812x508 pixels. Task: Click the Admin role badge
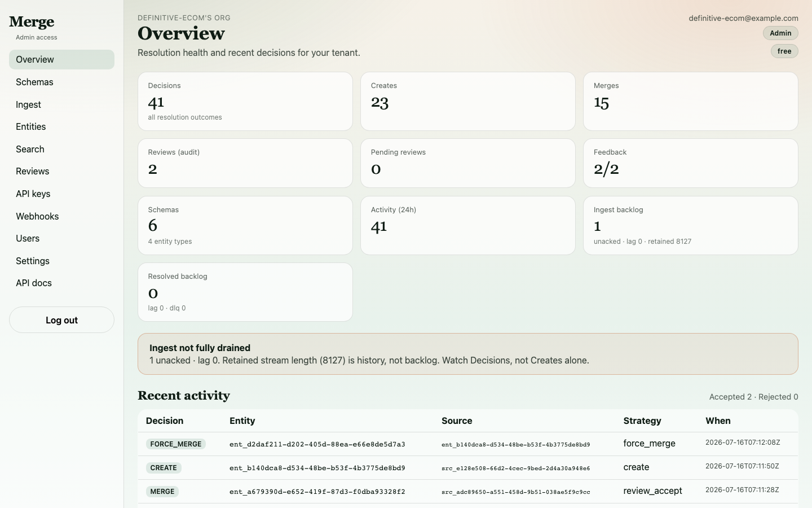780,33
